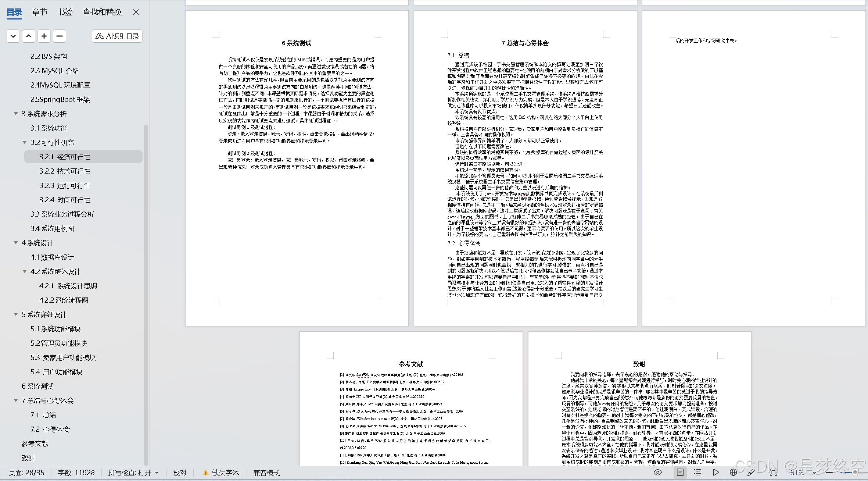The image size is (868, 481).
Task: Open the 书签 tab
Action: (x=65, y=12)
